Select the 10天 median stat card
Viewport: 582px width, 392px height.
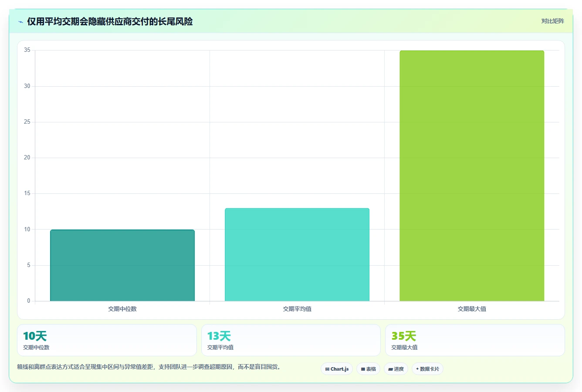coord(107,340)
